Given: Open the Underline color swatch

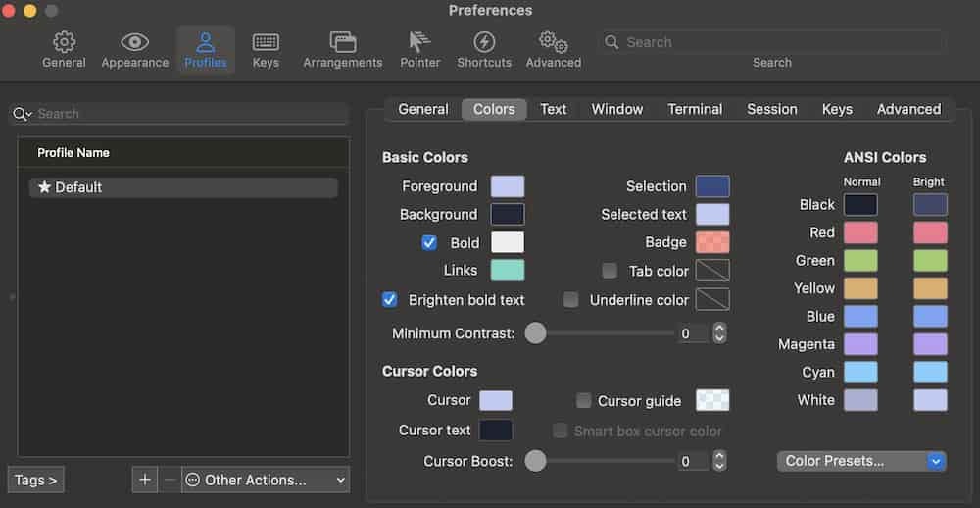Looking at the screenshot, I should pos(712,299).
